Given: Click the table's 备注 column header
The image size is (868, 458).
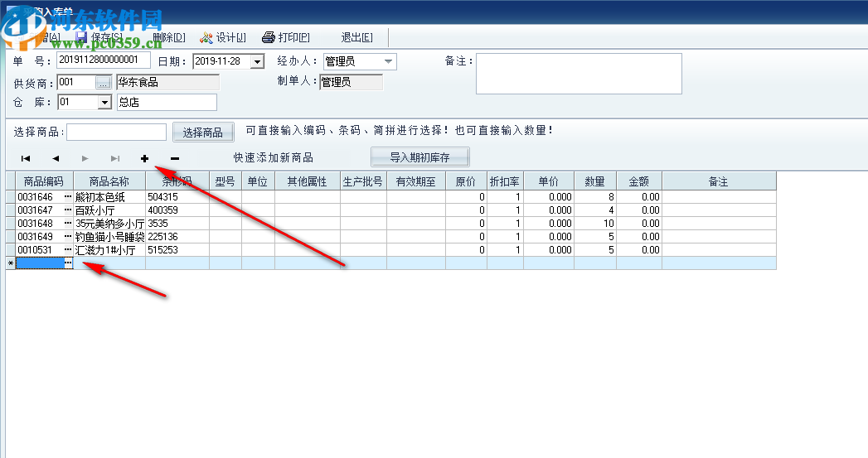Looking at the screenshot, I should pyautogui.click(x=719, y=181).
